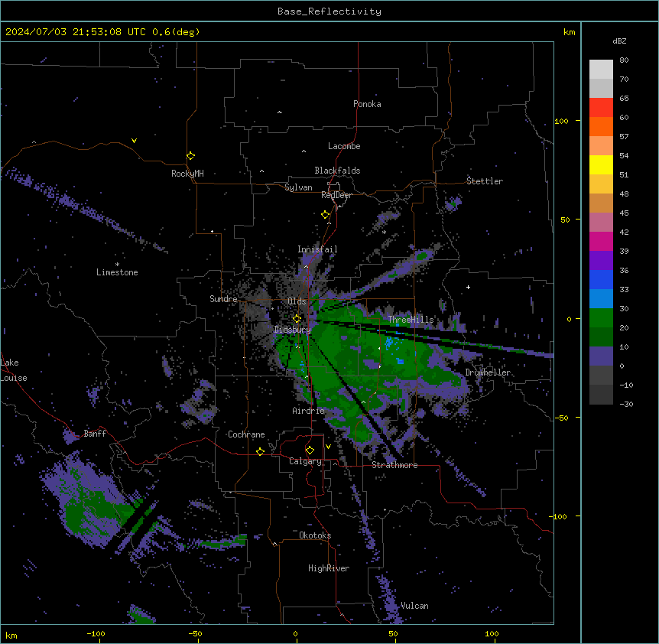Click the Cochrane city label
Viewport: 659px width, 644px height.
click(x=246, y=434)
